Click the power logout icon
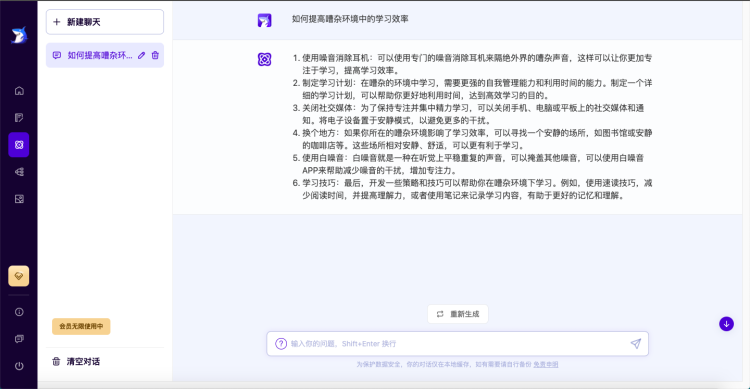Screen dimensions: 750x389 click(19, 366)
